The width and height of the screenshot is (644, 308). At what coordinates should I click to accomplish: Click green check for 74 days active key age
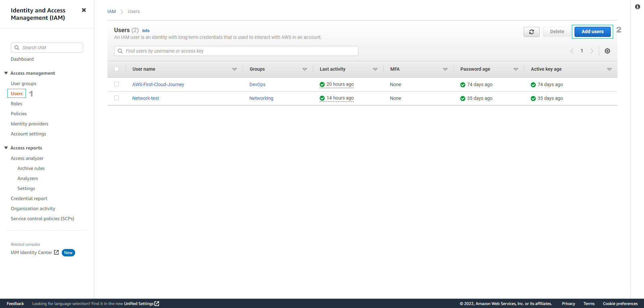[x=533, y=85]
